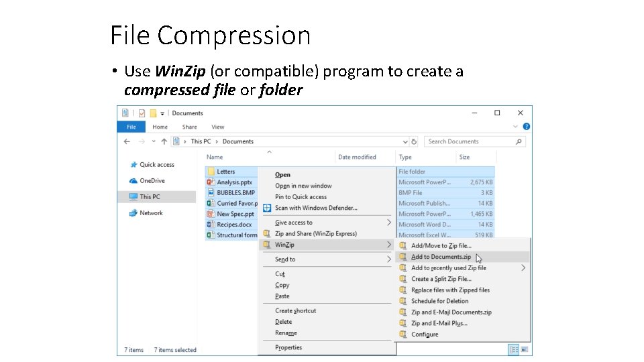This screenshot has width=644, height=362.
Task: Expand the Give access to submenu
Action: (x=388, y=223)
